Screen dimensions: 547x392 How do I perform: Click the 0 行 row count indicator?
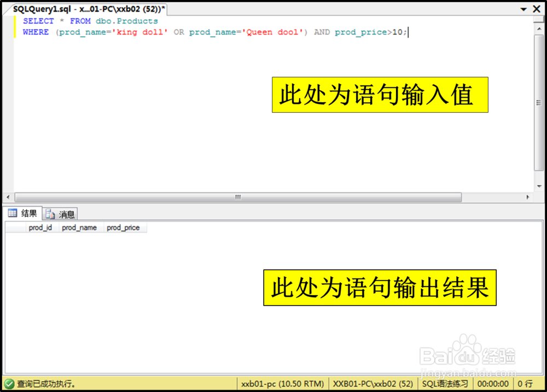pyautogui.click(x=525, y=384)
